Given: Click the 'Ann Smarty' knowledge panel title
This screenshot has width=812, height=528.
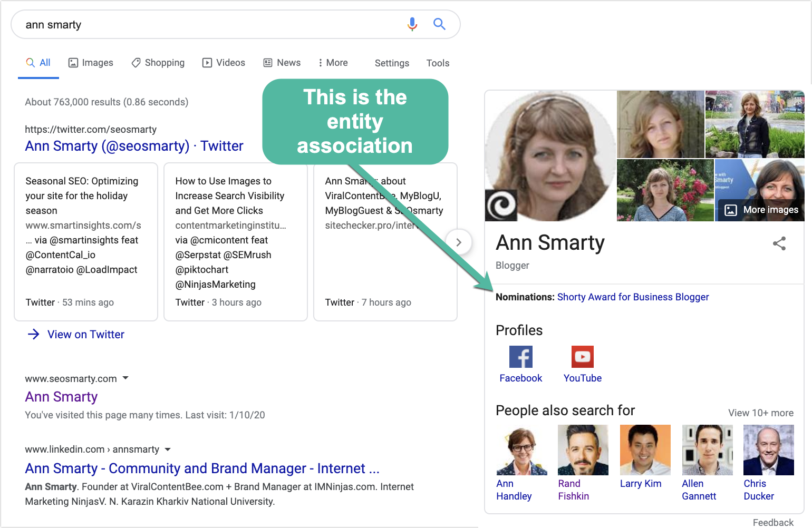Looking at the screenshot, I should [550, 243].
